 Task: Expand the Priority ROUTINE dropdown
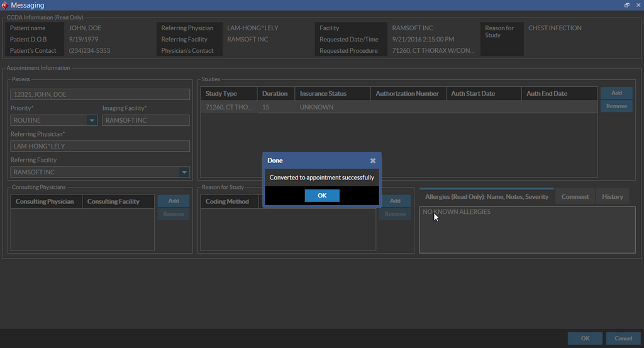pyautogui.click(x=92, y=120)
